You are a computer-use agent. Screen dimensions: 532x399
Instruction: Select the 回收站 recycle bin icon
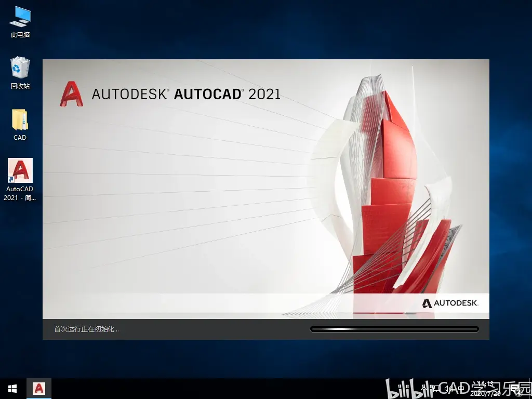(x=20, y=73)
